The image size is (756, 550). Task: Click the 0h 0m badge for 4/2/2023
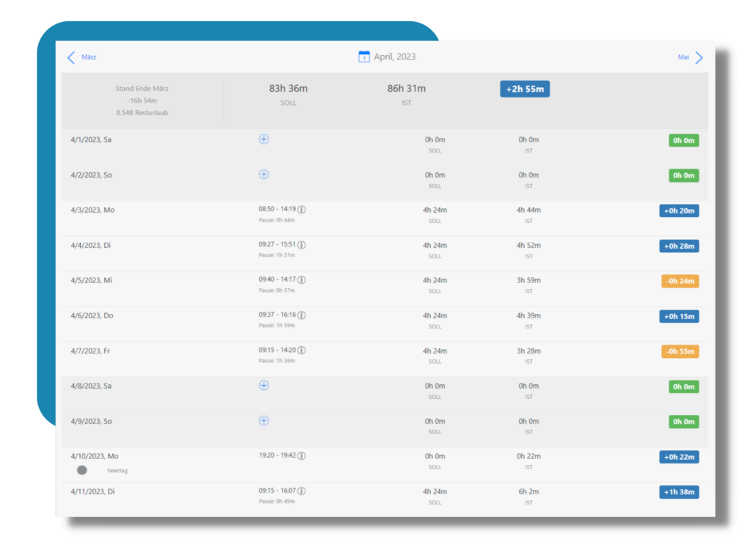pyautogui.click(x=683, y=176)
